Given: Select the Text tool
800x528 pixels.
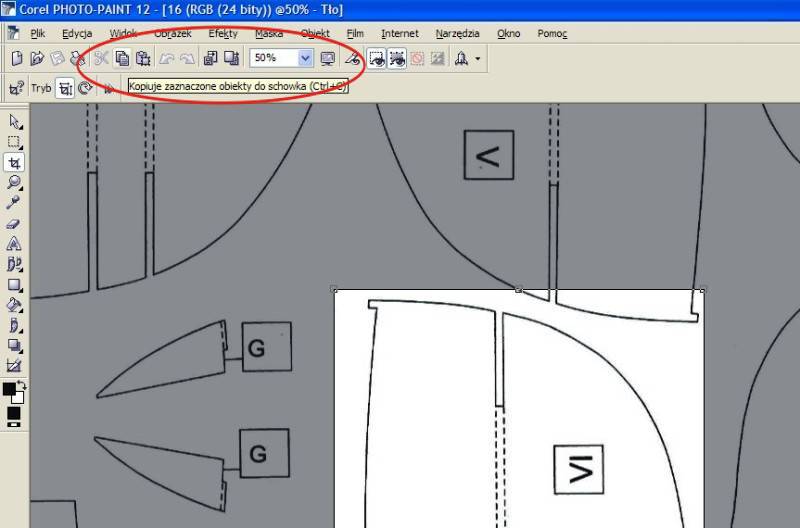Looking at the screenshot, I should (14, 244).
